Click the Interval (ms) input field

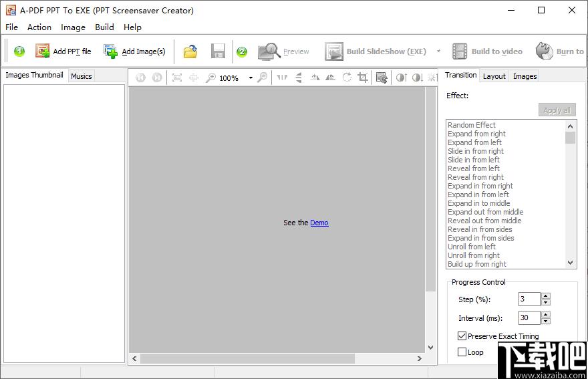click(x=529, y=318)
